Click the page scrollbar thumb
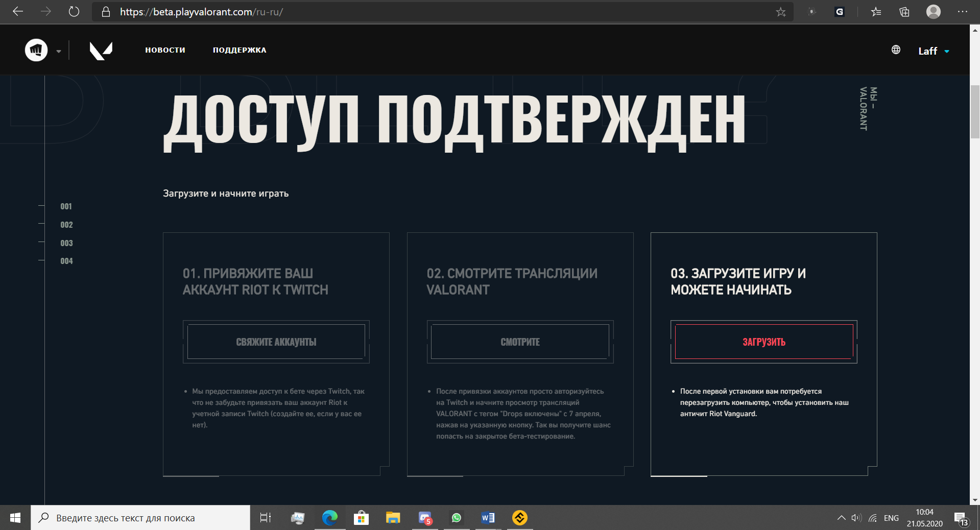Viewport: 980px width, 530px height. pyautogui.click(x=975, y=111)
